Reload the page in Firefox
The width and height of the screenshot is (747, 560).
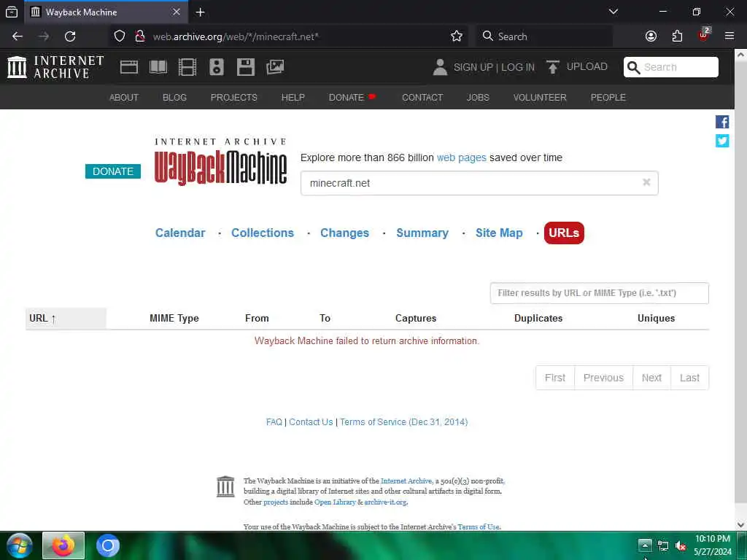[70, 36]
